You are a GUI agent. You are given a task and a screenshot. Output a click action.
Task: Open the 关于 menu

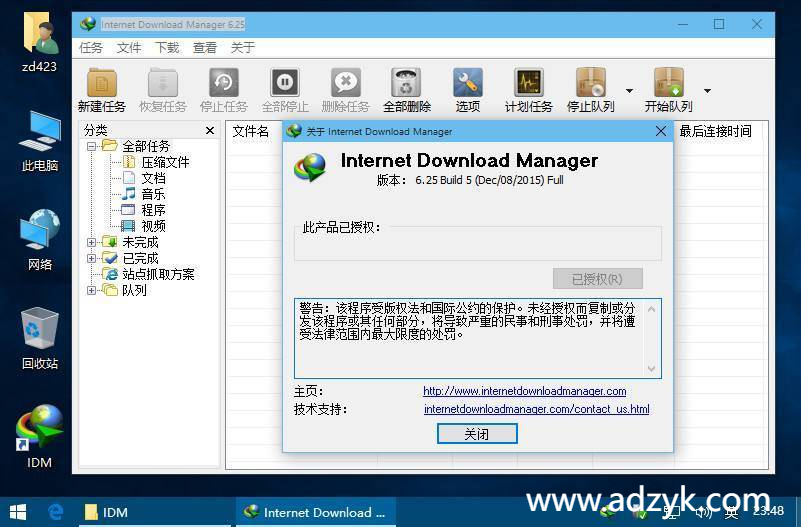[243, 47]
